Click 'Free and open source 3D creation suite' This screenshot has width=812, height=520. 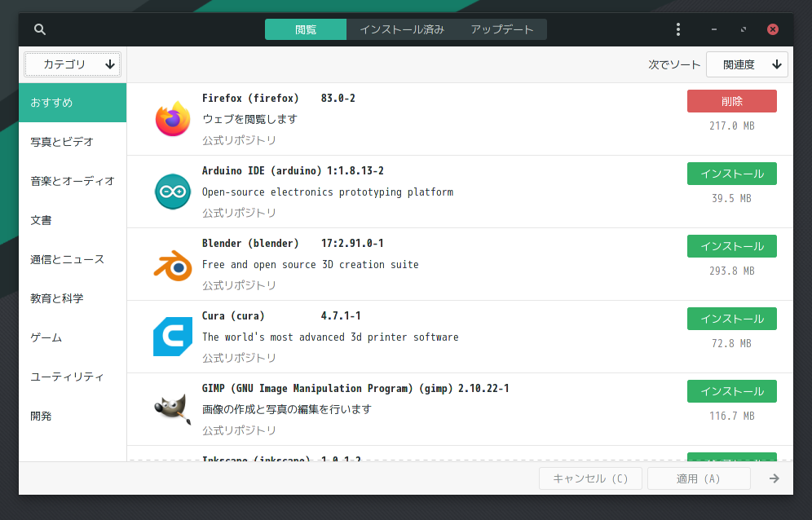click(310, 265)
